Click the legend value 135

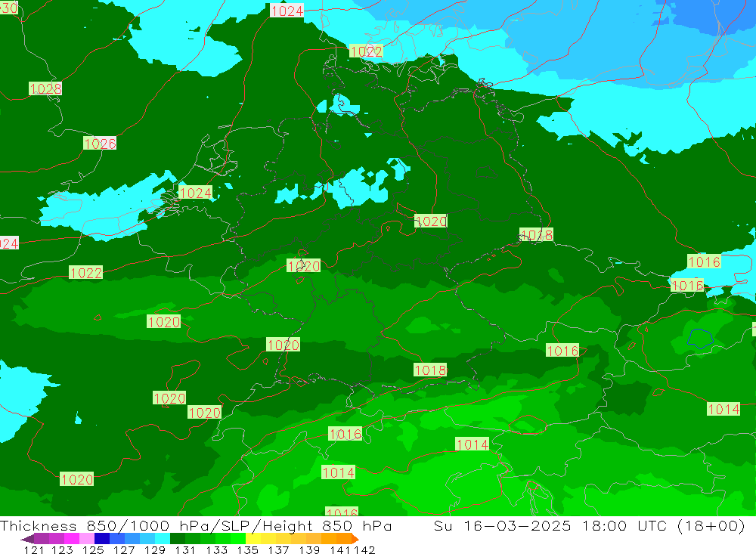point(247,549)
